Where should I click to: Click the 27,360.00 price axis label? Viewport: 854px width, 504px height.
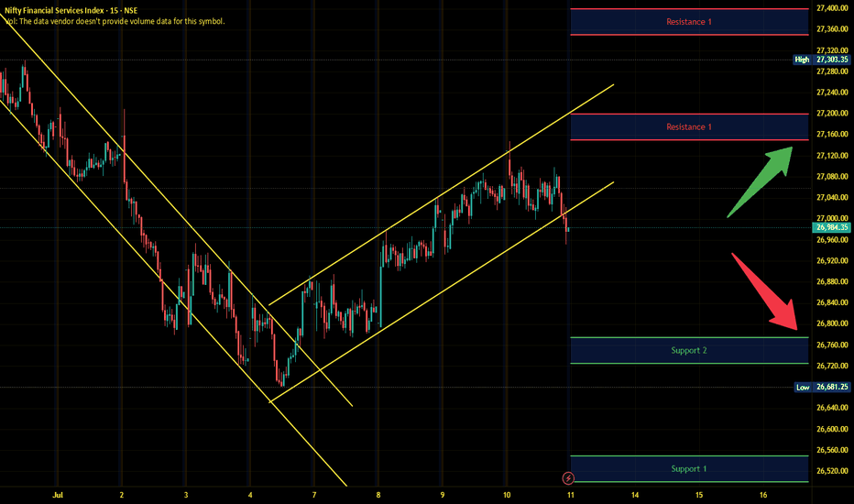pos(832,29)
